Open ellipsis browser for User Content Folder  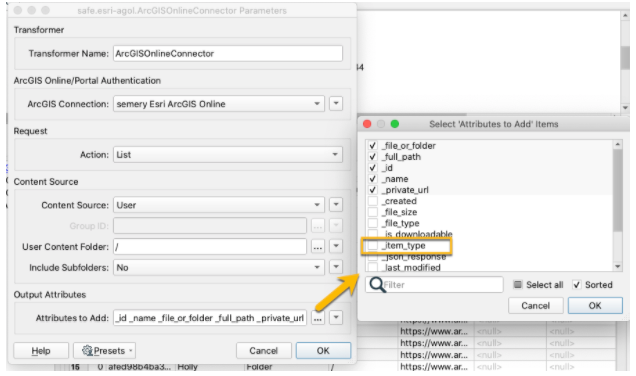[x=318, y=247]
